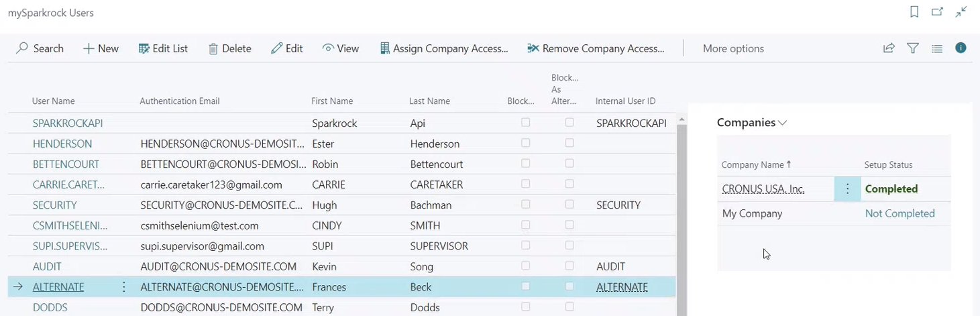Screen dimensions: 980x316
Task: Open row options for ALTERNATE user
Action: point(124,287)
